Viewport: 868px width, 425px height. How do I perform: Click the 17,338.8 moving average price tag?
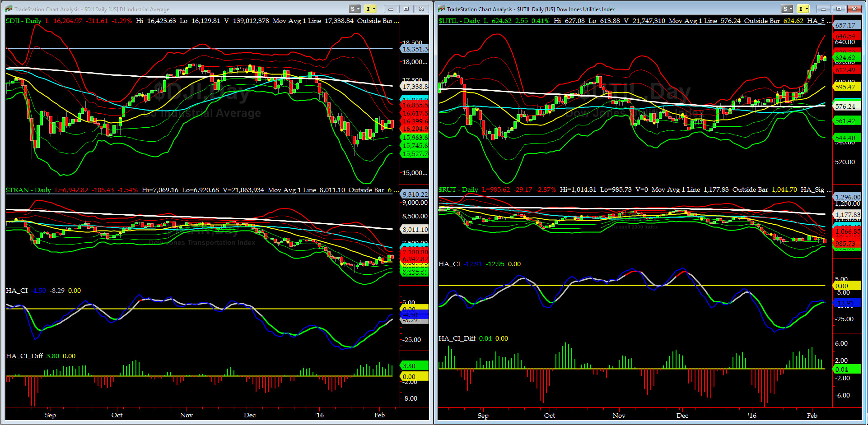[415, 87]
